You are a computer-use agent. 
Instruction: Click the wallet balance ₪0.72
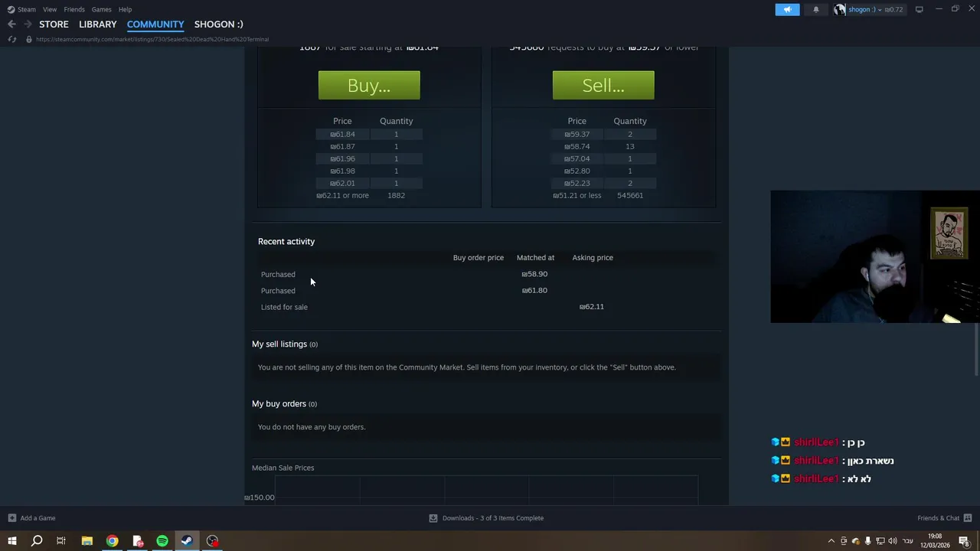(893, 9)
